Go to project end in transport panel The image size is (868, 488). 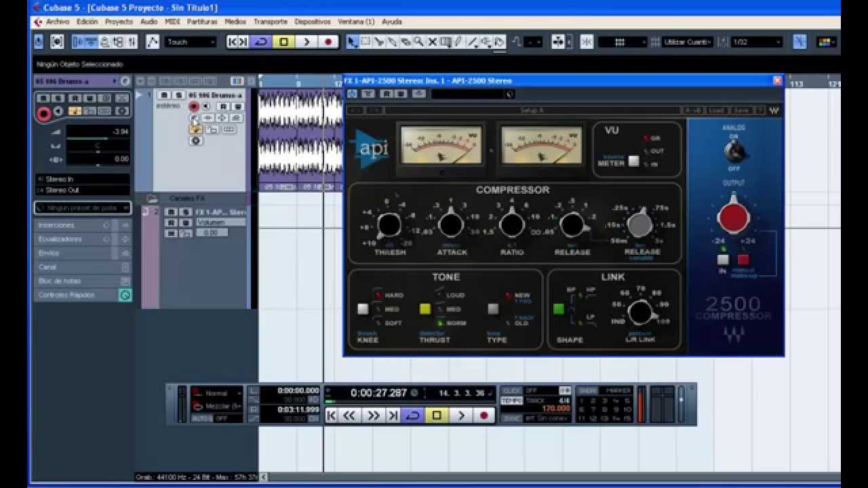tap(393, 415)
